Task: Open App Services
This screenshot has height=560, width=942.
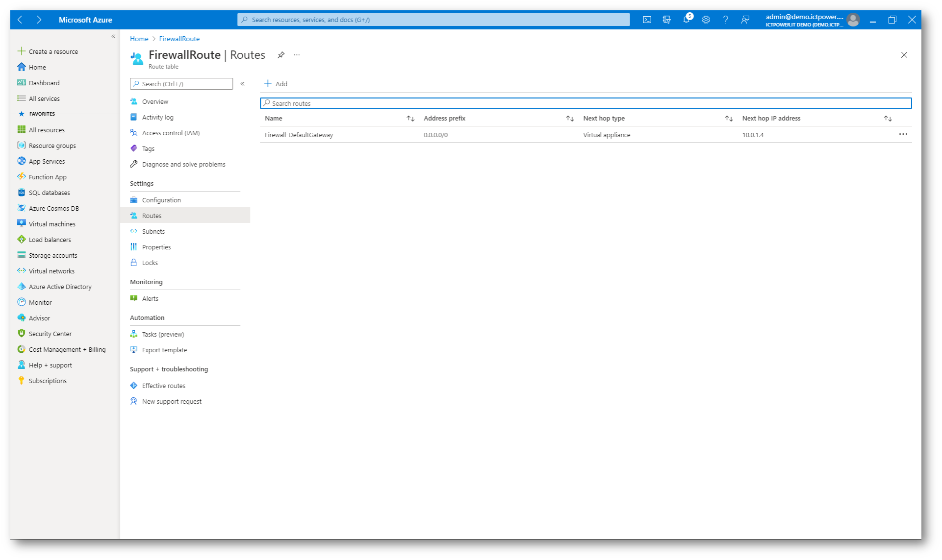Action: tap(47, 161)
